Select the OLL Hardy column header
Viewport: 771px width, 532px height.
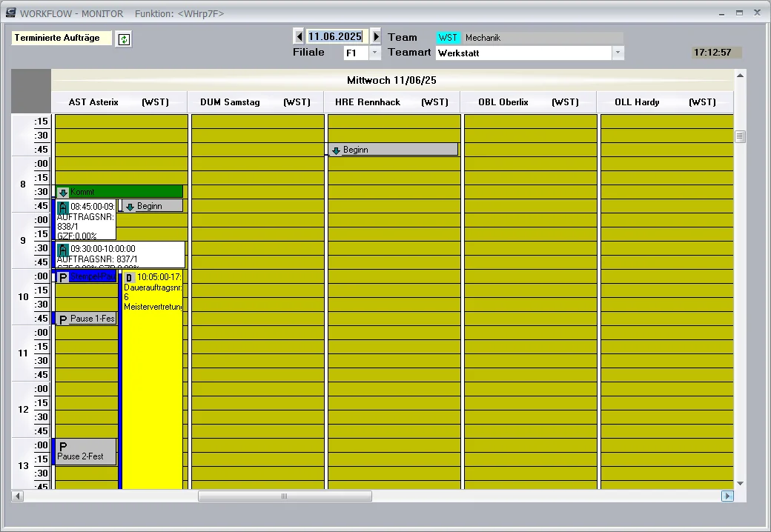(664, 102)
